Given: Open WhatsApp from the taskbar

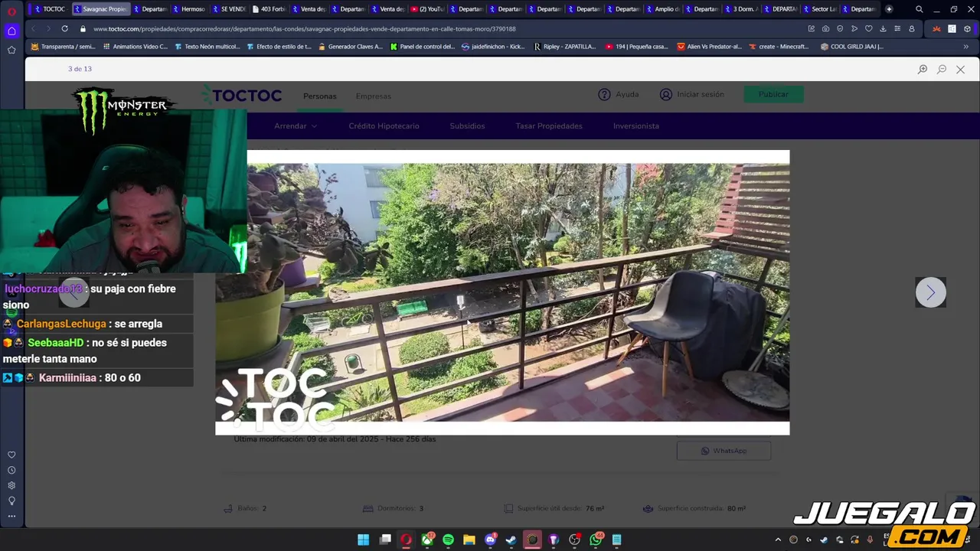Looking at the screenshot, I should [596, 540].
